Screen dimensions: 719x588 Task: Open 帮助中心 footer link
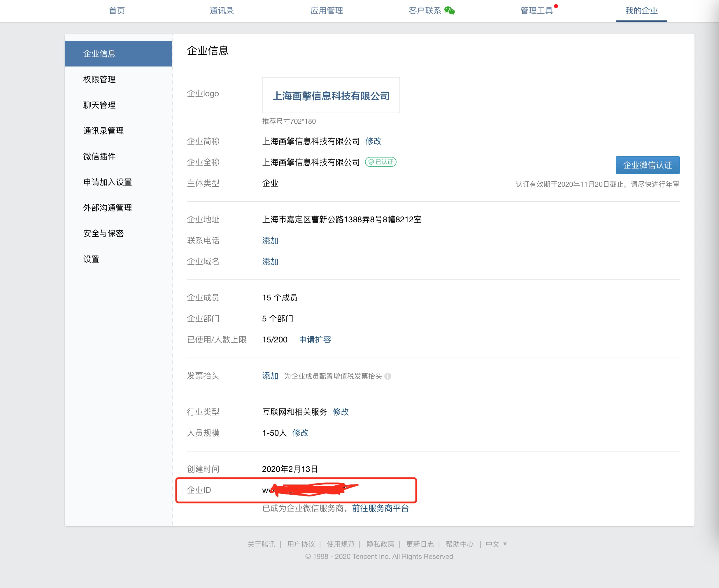click(460, 544)
